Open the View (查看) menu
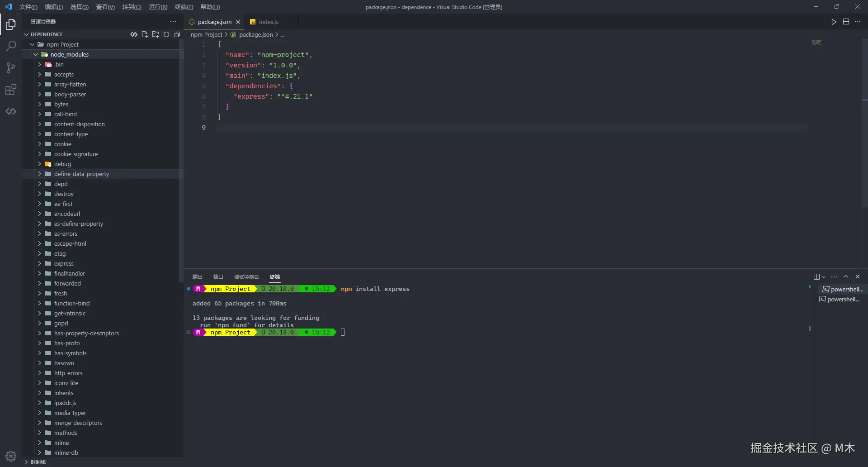Image resolution: width=868 pixels, height=467 pixels. pos(105,7)
